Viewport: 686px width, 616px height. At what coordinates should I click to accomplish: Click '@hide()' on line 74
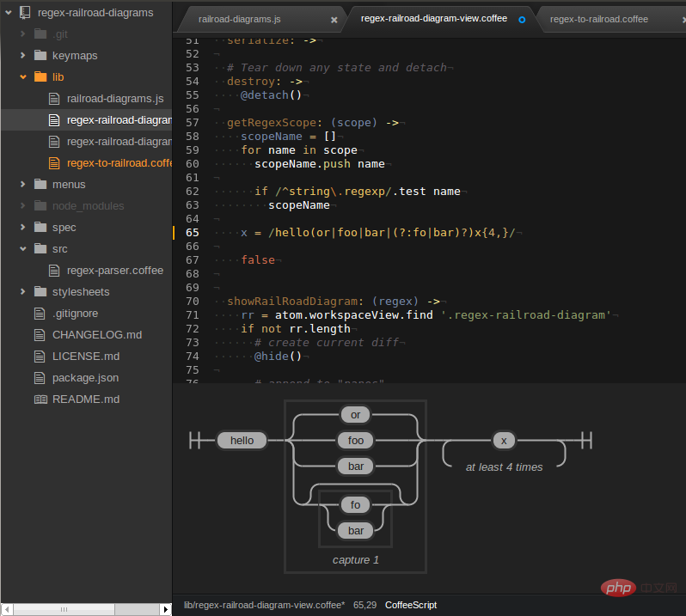(278, 357)
